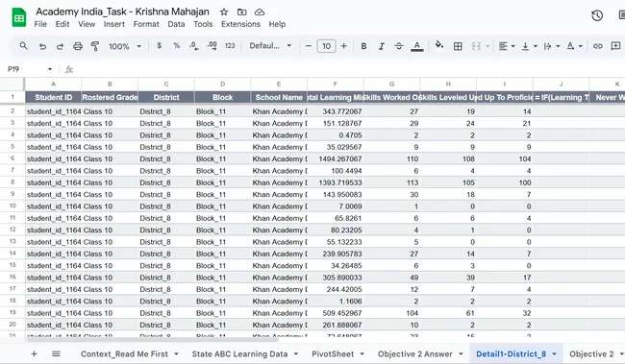Open the File menu
This screenshot has width=625, height=364.
point(40,24)
